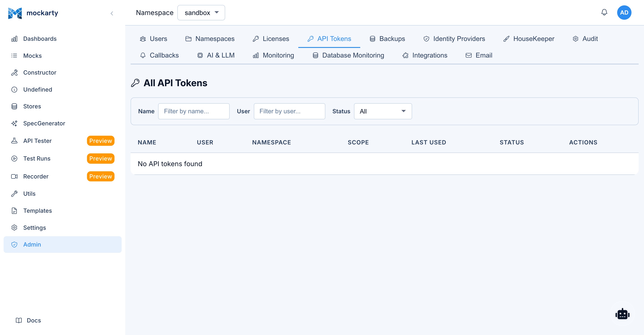The height and width of the screenshot is (335, 644).
Task: Click the NAMESPACE column header
Action: 271,142
